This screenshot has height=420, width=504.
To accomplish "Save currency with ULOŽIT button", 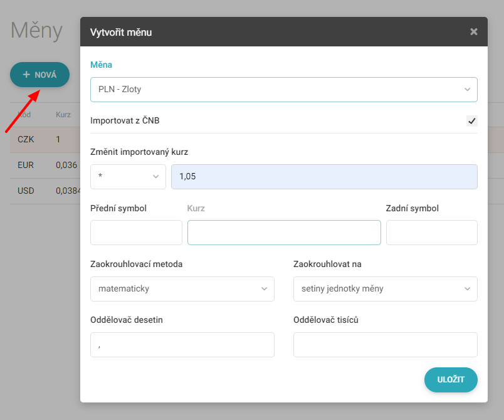I will [x=451, y=379].
